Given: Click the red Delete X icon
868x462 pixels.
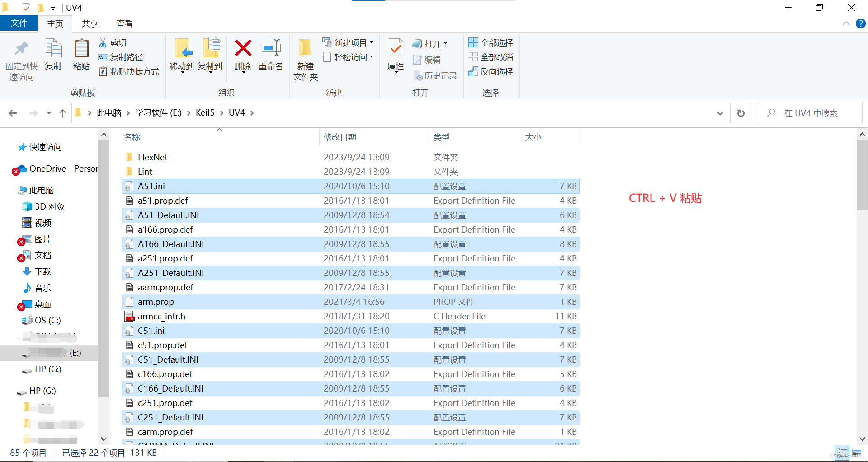Looking at the screenshot, I should (243, 48).
